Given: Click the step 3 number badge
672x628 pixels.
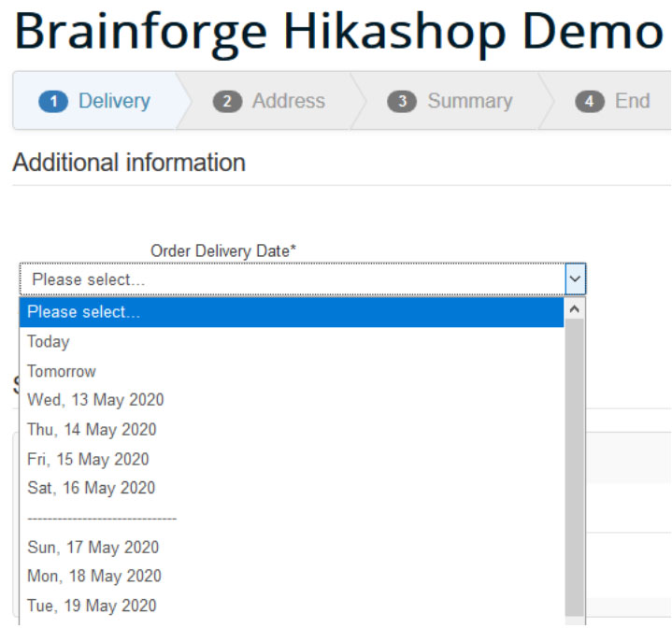Looking at the screenshot, I should click(402, 102).
